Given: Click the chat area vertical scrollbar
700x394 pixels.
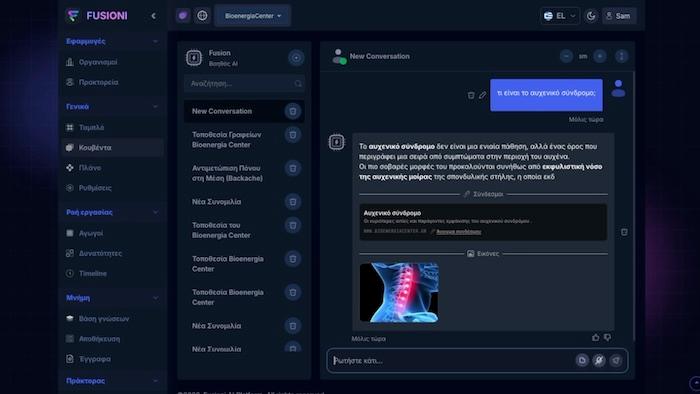Looking at the screenshot, I should (633, 205).
